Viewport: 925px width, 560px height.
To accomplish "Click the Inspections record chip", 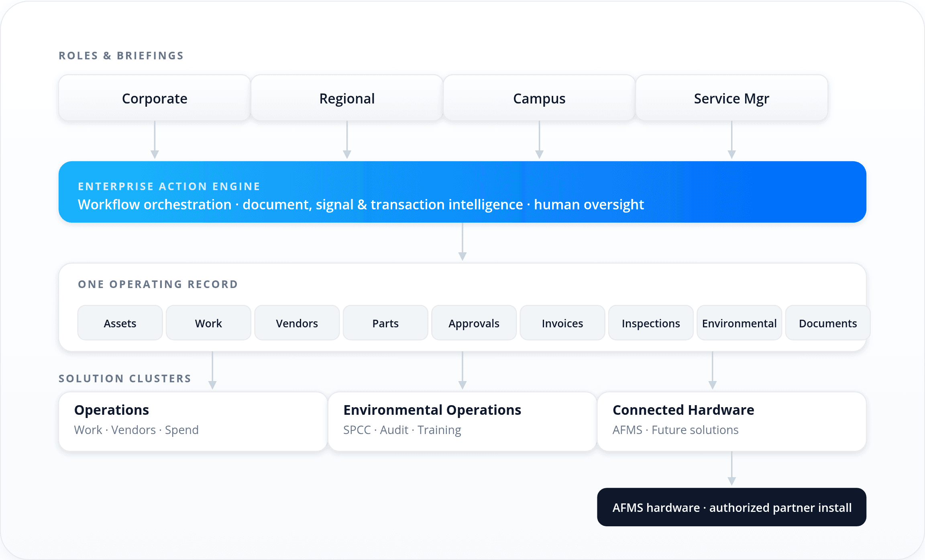I will [x=651, y=323].
